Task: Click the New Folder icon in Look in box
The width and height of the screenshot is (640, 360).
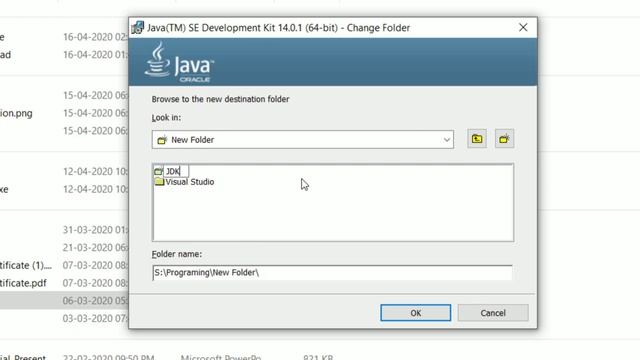Action: 162,140
